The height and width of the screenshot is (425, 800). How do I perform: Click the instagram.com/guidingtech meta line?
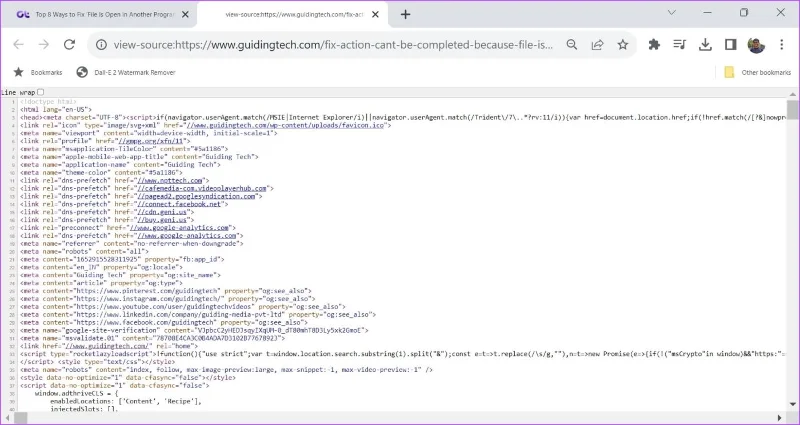tap(168, 298)
